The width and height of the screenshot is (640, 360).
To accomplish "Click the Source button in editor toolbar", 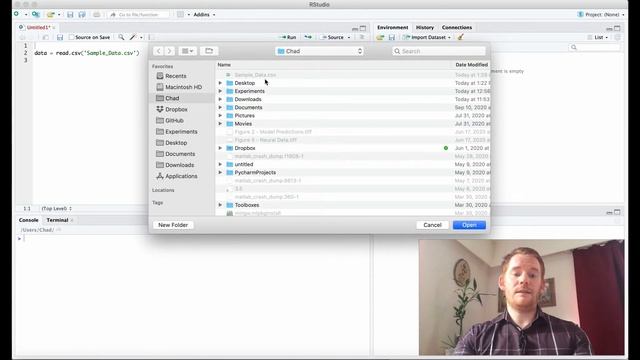I will point(333,37).
